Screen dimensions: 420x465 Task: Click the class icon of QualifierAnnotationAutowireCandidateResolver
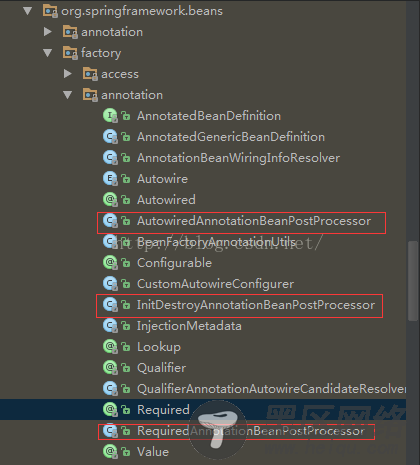click(x=110, y=389)
